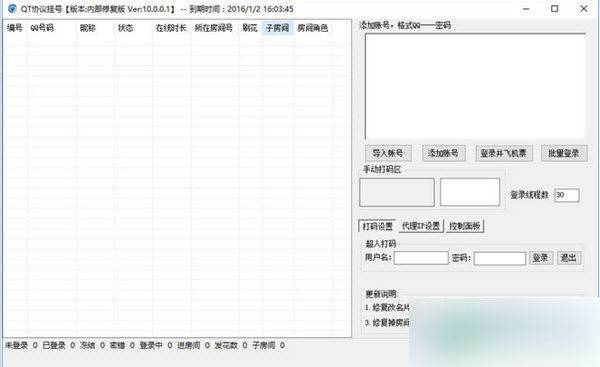Click the 批量登录 button
The image size is (600, 367).
(564, 153)
